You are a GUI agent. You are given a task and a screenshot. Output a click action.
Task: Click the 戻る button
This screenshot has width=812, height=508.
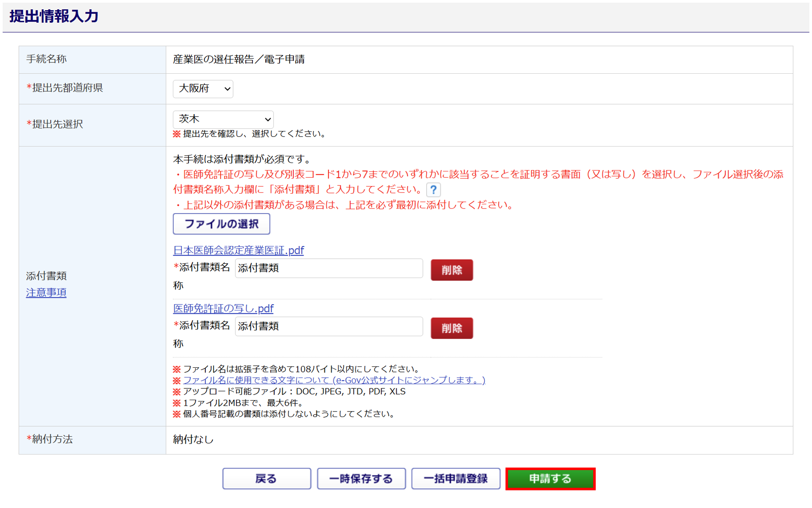[x=266, y=479]
